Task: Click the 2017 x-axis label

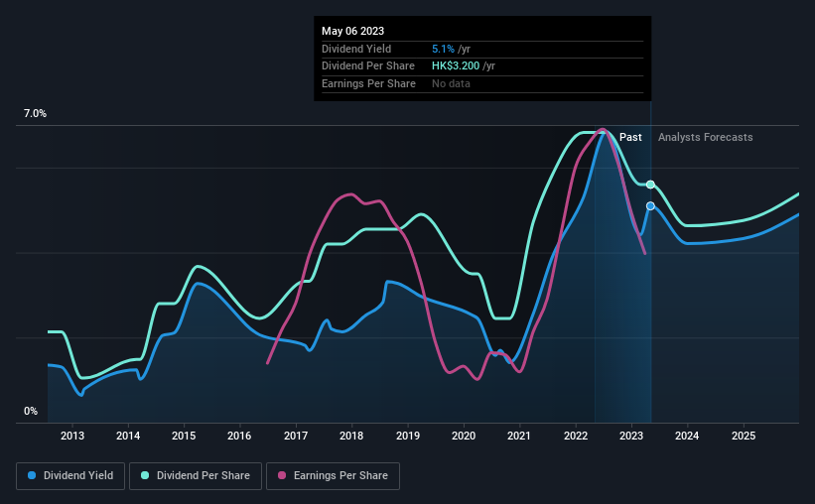Action: [296, 436]
